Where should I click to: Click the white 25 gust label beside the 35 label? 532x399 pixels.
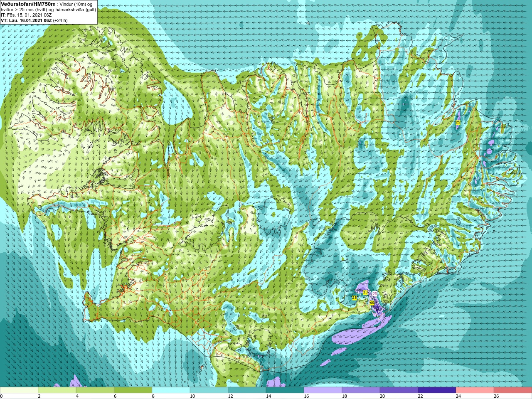coord(374,294)
